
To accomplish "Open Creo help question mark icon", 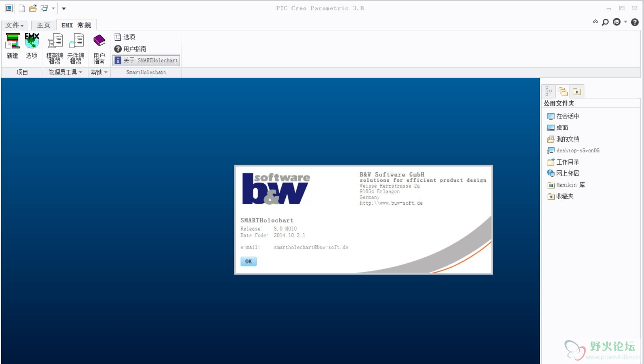I will 635,22.
